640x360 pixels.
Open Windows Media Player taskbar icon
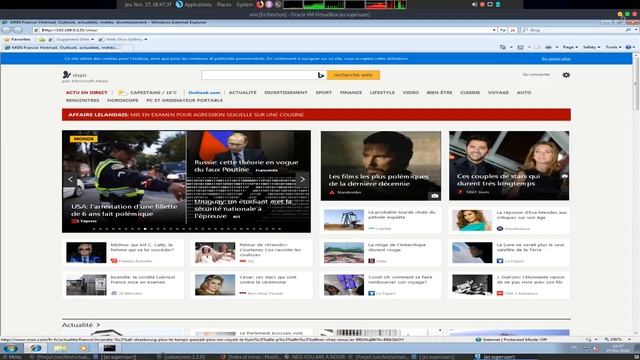pyautogui.click(x=84, y=348)
